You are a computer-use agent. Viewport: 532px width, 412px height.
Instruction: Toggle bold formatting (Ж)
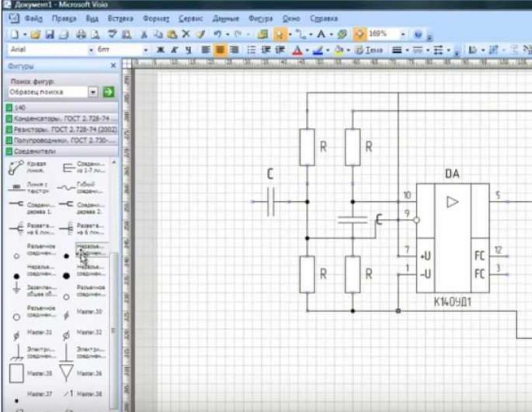[160, 50]
